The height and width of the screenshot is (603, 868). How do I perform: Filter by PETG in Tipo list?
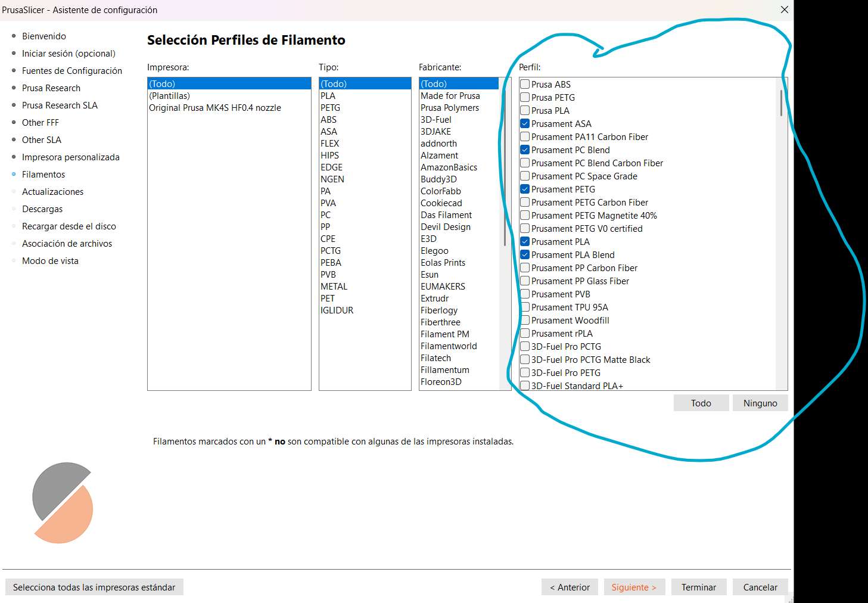tap(365, 108)
